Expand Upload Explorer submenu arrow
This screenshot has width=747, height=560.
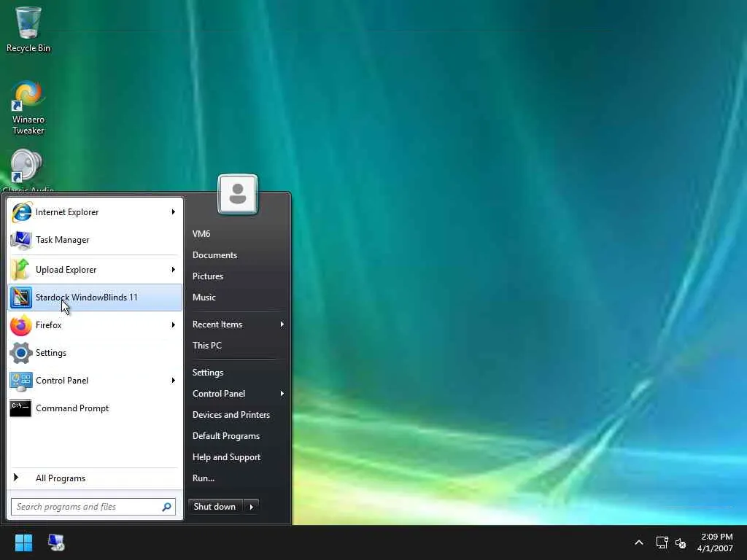(174, 270)
